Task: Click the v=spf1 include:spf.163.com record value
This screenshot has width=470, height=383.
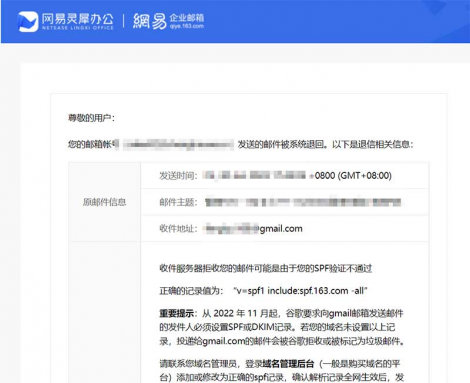Action: coord(300,291)
